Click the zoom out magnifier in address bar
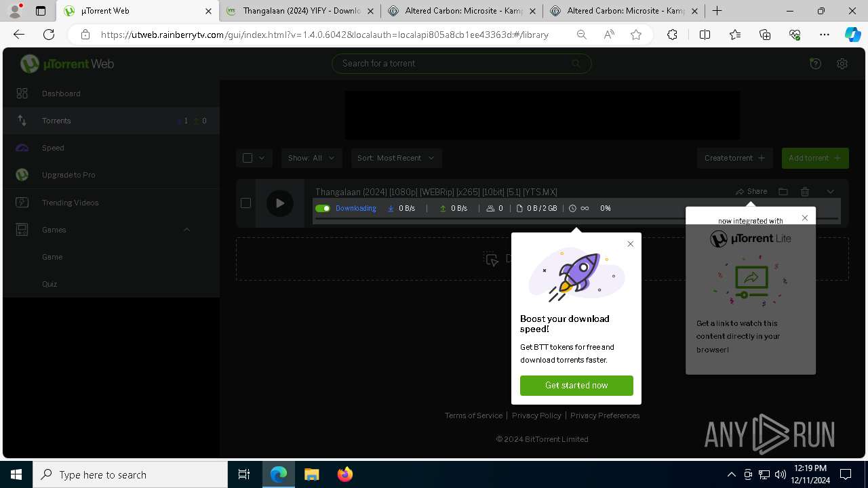 pyautogui.click(x=581, y=35)
